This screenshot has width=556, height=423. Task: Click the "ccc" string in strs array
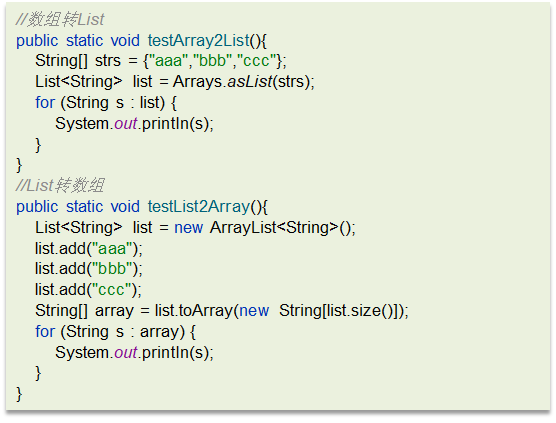point(256,61)
